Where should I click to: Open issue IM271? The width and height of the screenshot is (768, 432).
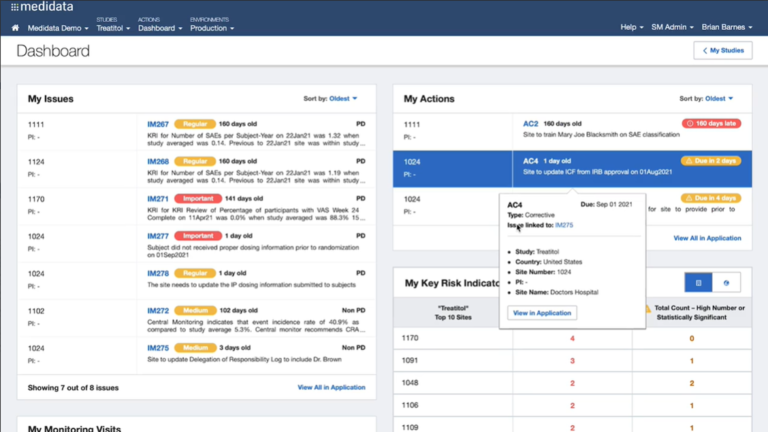158,199
